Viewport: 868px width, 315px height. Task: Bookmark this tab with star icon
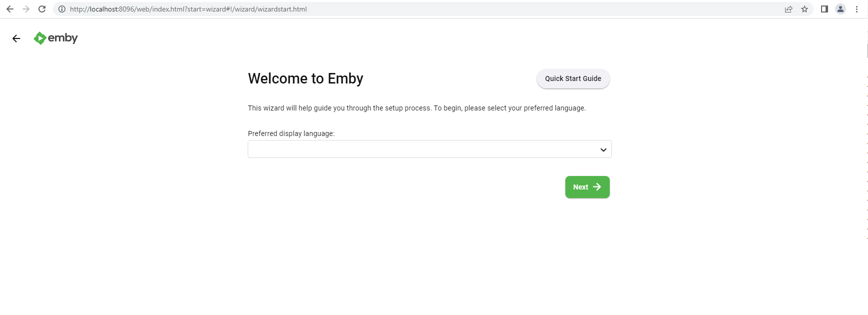805,9
